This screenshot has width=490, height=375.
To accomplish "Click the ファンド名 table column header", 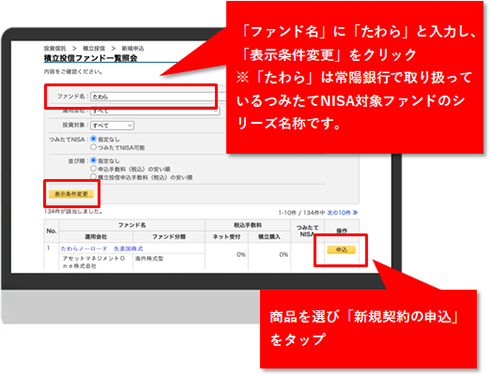I will click(132, 225).
